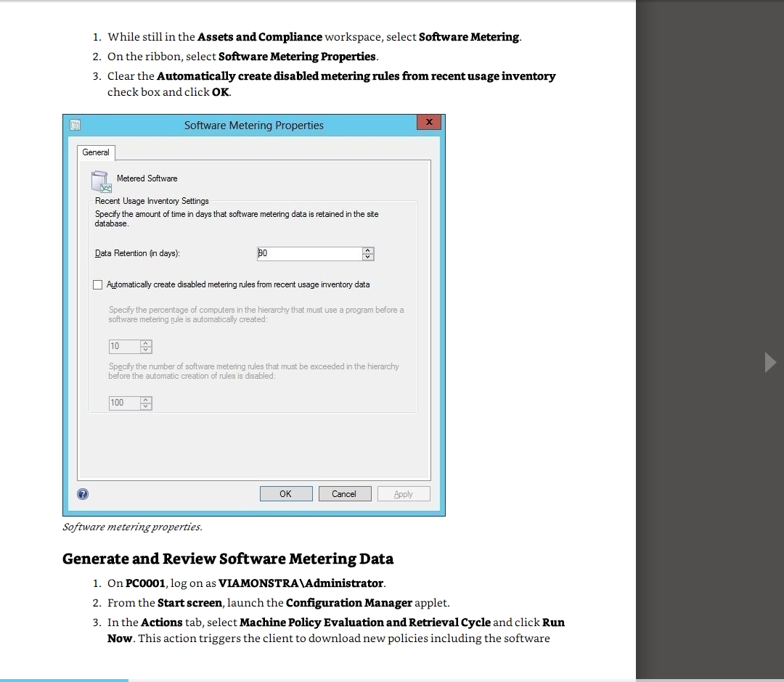
Task: Select the General tab
Action: [x=96, y=152]
